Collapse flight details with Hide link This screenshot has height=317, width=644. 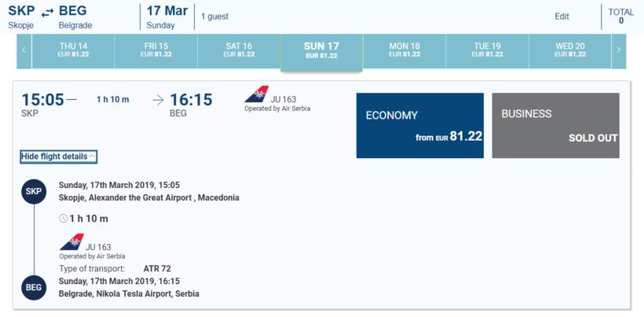point(58,157)
